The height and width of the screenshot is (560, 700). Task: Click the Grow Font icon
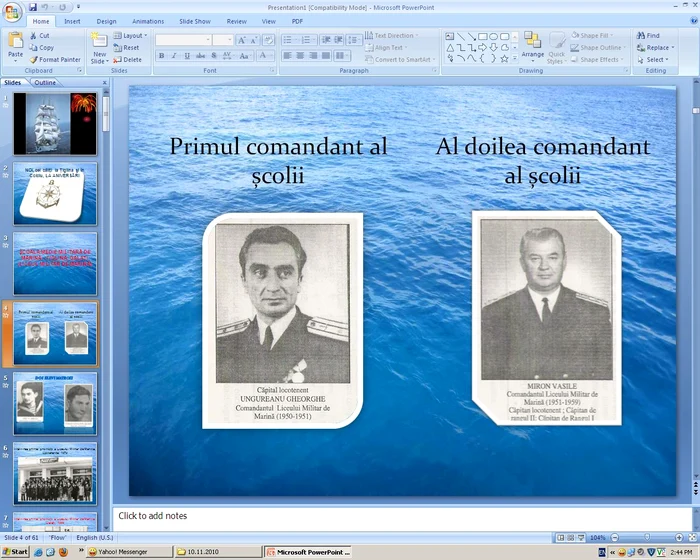coord(242,40)
